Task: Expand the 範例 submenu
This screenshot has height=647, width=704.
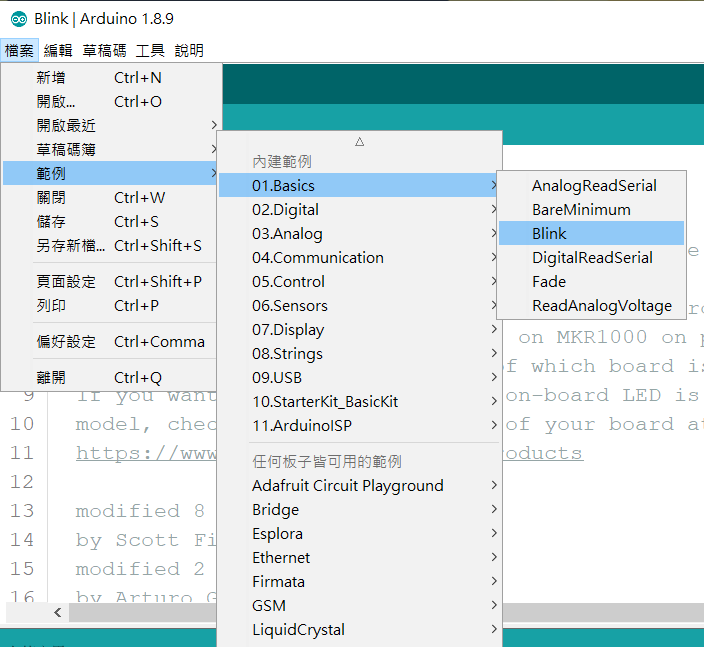Action: [110, 173]
